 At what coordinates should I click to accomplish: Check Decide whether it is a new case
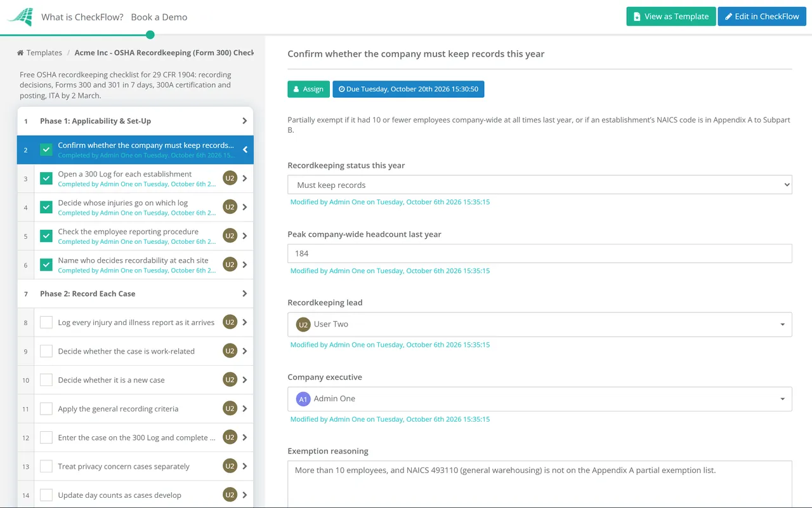(46, 380)
